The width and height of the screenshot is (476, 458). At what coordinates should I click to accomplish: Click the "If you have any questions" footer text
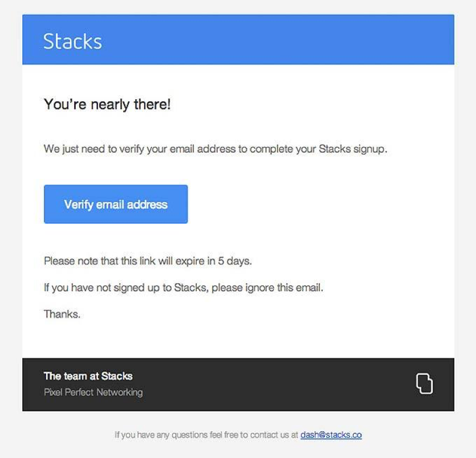point(206,435)
